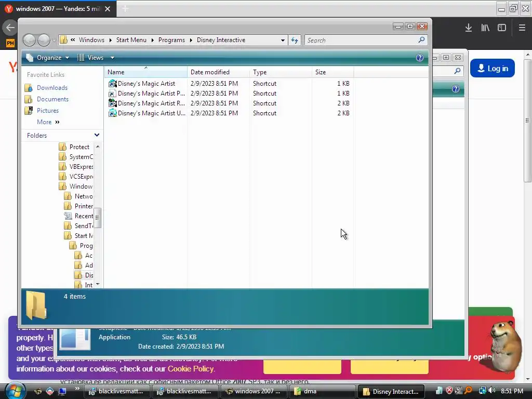Viewport: 532px width, 399px height.
Task: Select the Disney's Magic Artist P... shortcut
Action: click(146, 94)
